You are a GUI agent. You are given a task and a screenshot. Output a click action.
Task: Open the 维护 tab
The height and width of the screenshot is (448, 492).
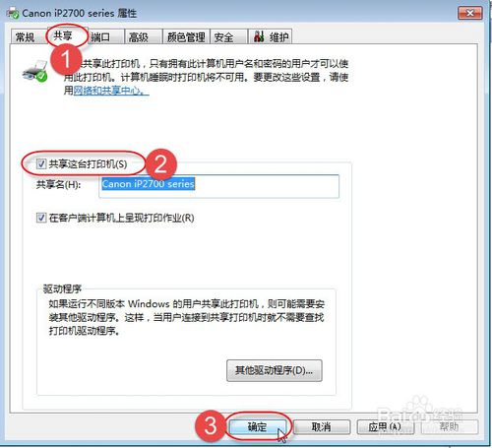[271, 37]
